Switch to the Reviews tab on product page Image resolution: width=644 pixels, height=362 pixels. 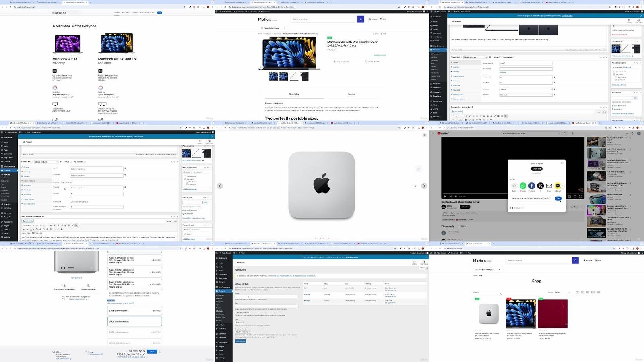pyautogui.click(x=351, y=94)
